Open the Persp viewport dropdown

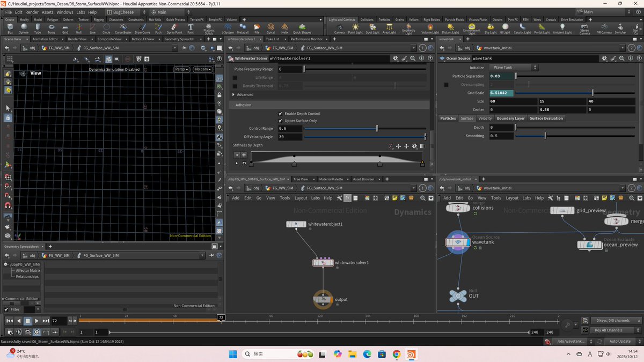coord(182,69)
